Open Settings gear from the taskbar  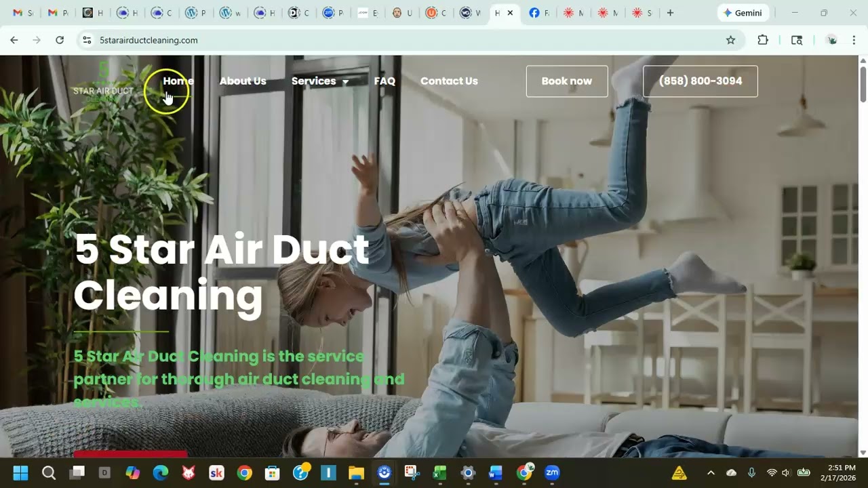[x=468, y=472]
